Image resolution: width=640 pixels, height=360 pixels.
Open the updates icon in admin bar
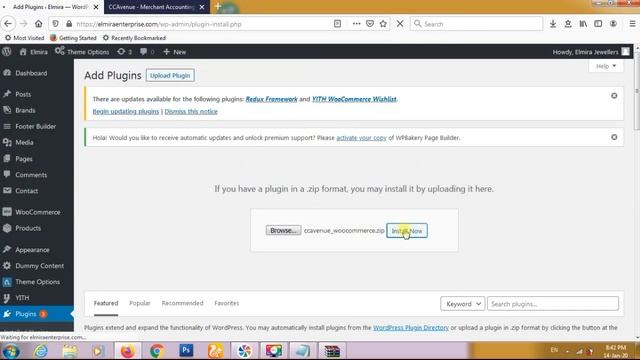click(x=124, y=52)
